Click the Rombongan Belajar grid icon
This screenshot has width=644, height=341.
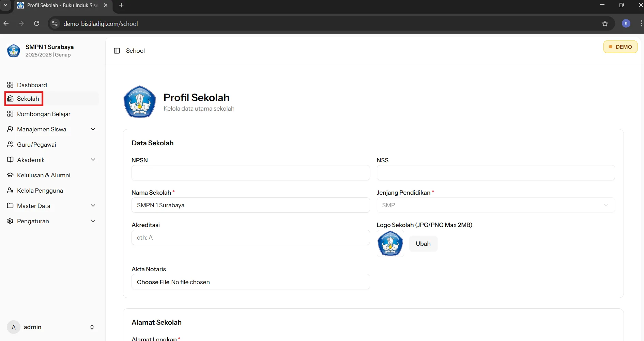10,114
